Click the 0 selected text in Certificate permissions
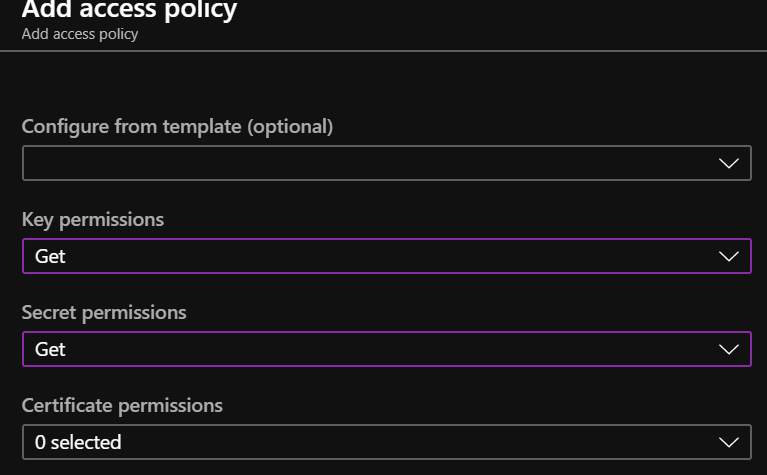This screenshot has width=767, height=475. pos(78,442)
